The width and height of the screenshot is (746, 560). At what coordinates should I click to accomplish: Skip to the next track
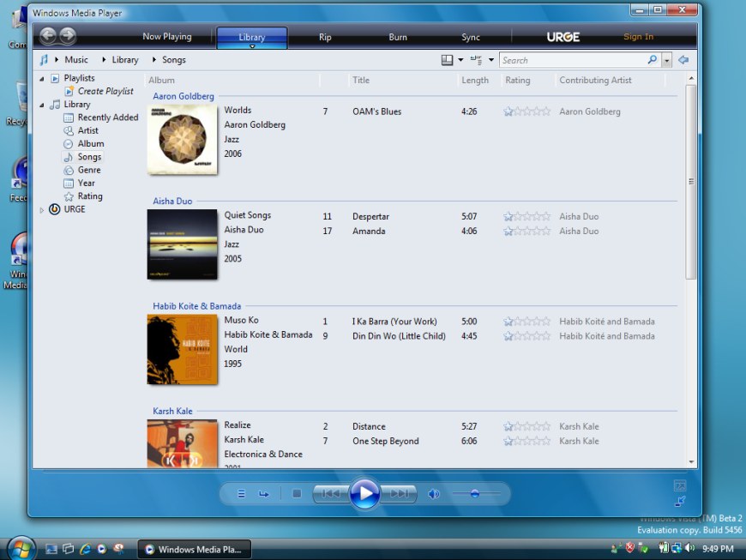[x=399, y=494]
